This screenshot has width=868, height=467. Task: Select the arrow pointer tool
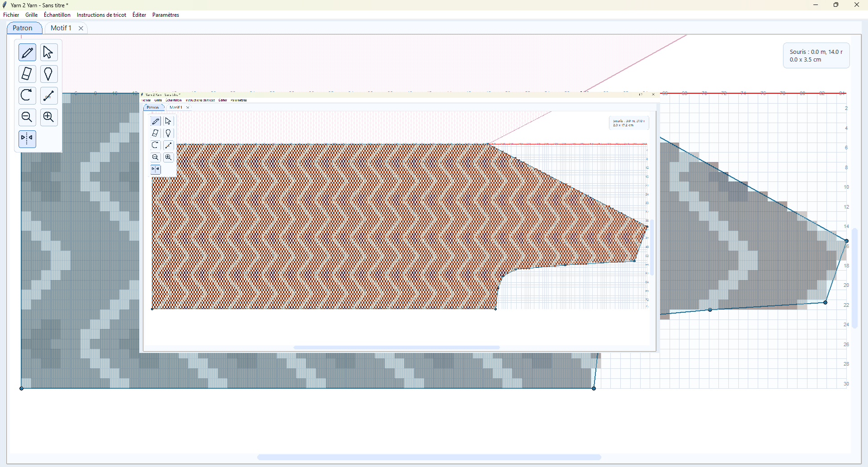point(48,52)
